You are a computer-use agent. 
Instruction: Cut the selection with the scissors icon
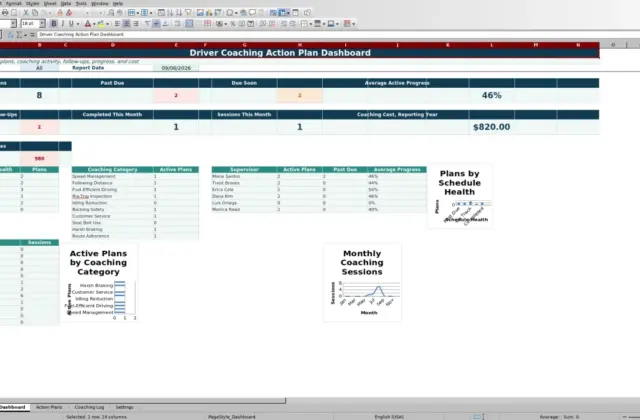tap(26, 13)
